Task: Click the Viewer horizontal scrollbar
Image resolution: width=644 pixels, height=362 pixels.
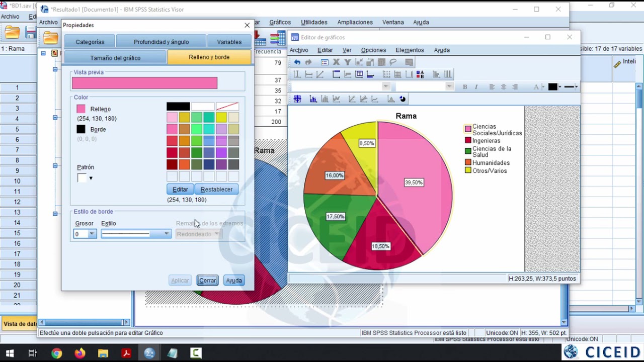Action: pos(85,322)
